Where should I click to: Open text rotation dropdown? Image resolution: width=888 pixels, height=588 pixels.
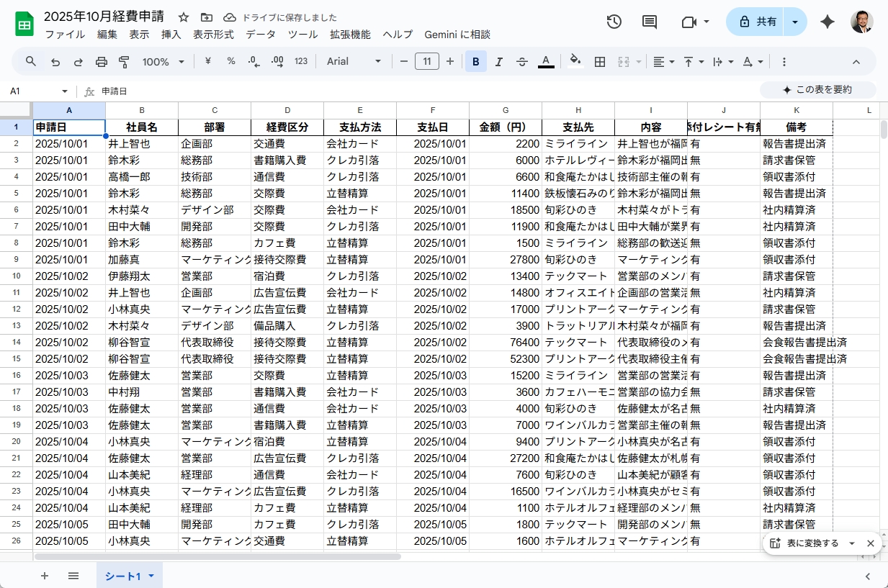point(753,62)
